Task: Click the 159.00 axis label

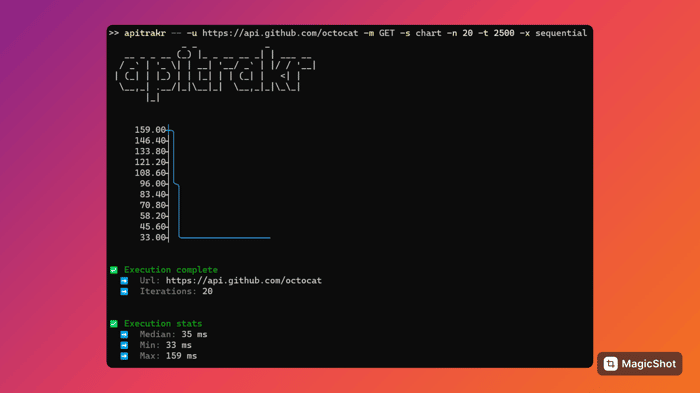Action: pyautogui.click(x=150, y=130)
